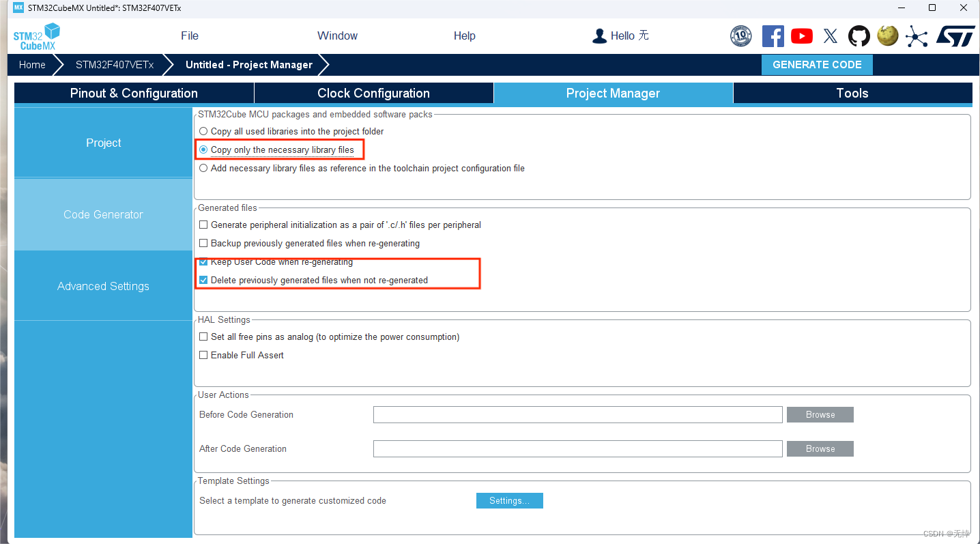Enable Generate peripheral initialization as .c/.h pair
The height and width of the screenshot is (544, 980).
[203, 225]
